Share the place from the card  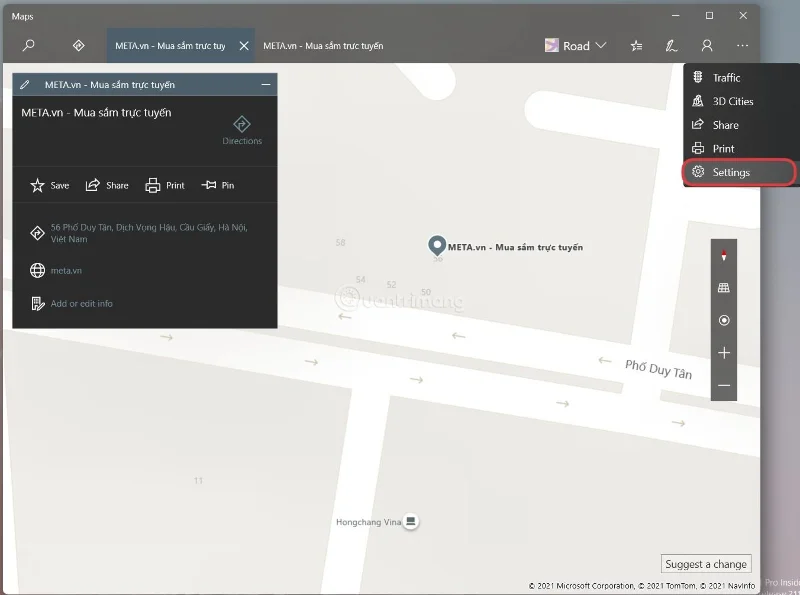(107, 185)
